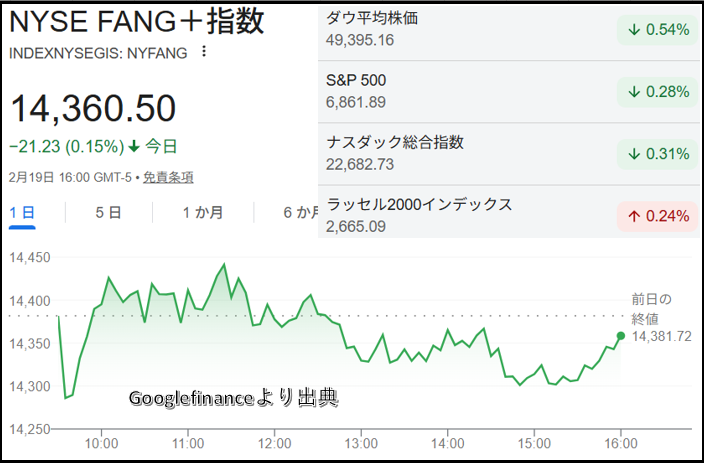Viewport: 704px width, 463px height.
Task: Click the green closing price dot on chart
Action: [x=620, y=336]
